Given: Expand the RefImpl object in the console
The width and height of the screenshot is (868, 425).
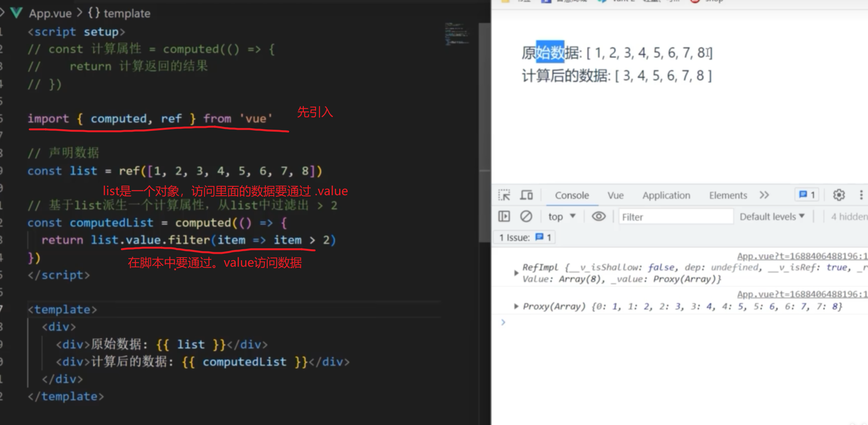Looking at the screenshot, I should [516, 273].
